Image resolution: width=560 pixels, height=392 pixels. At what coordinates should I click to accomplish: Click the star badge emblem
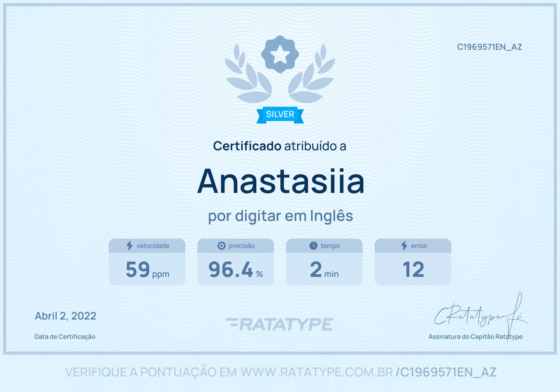coord(280,54)
